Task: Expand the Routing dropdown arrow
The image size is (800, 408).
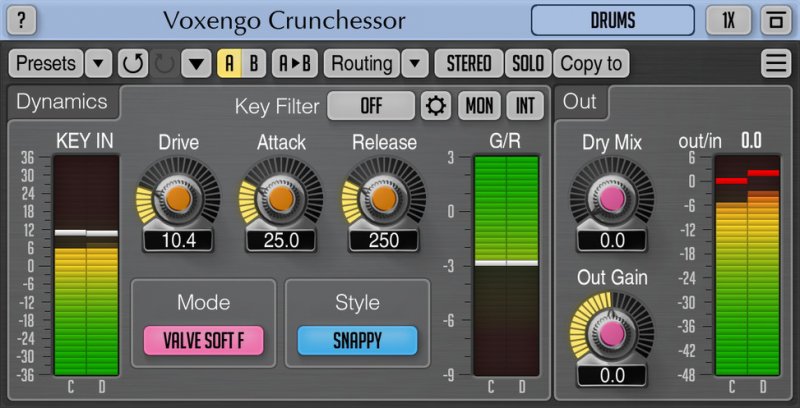Action: [415, 64]
